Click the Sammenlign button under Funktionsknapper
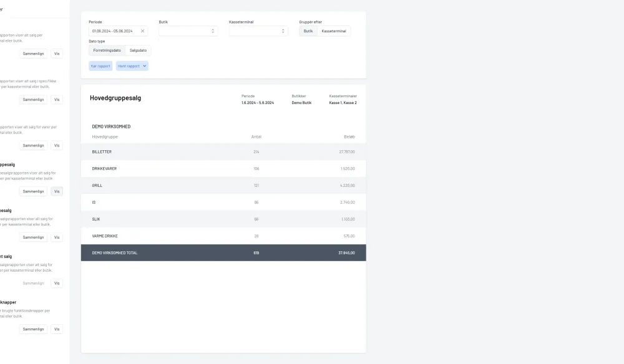Viewport: 624px width, 364px height. point(33,328)
